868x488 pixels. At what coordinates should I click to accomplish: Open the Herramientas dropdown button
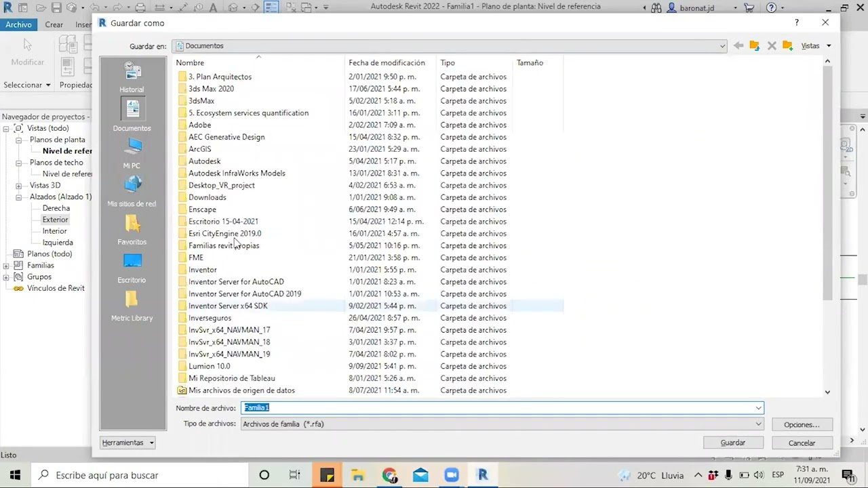click(128, 443)
